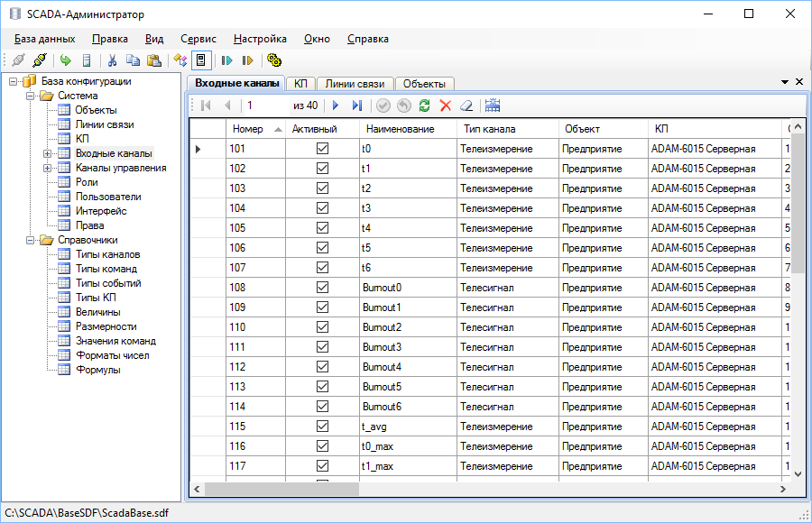This screenshot has height=523, width=812.
Task: Click the grayed apply changes checkmark icon
Action: point(383,106)
